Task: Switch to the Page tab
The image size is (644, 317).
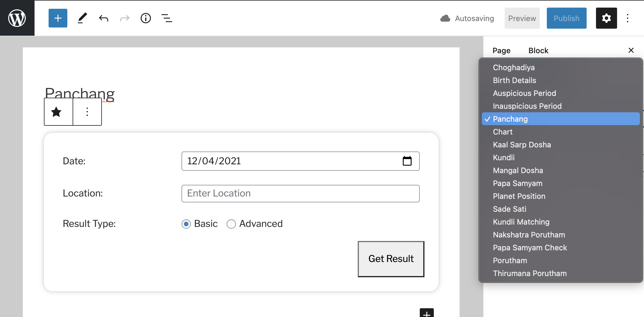Action: pyautogui.click(x=501, y=51)
